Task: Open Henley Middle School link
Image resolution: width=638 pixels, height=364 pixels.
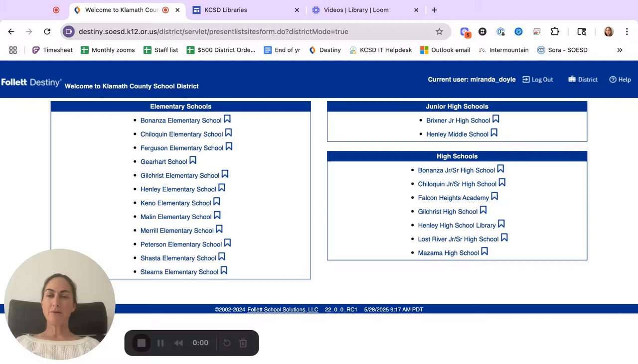Action: tap(457, 134)
